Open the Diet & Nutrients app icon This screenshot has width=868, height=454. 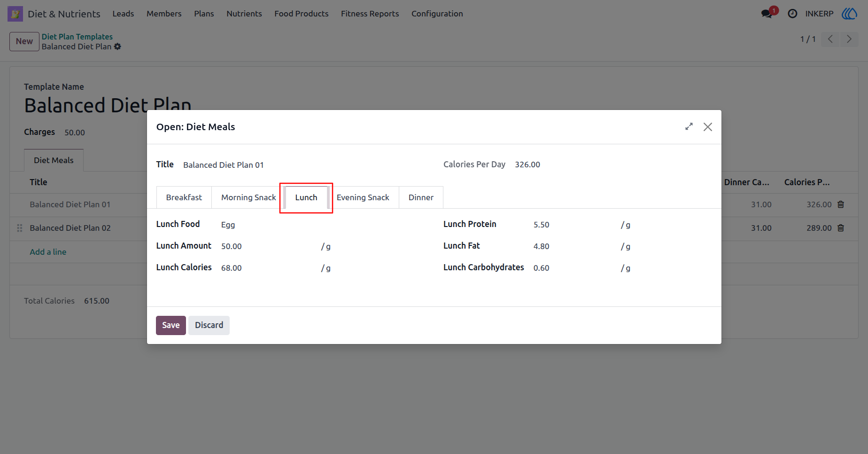coord(15,14)
